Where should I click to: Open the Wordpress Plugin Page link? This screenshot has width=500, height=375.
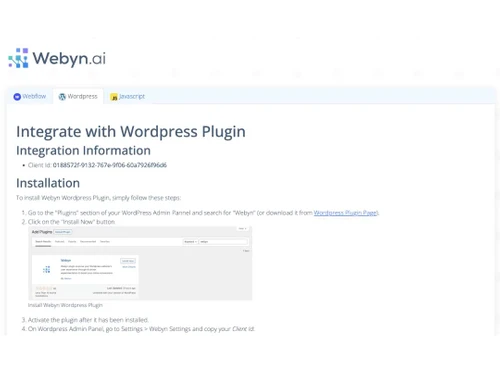[x=345, y=213]
